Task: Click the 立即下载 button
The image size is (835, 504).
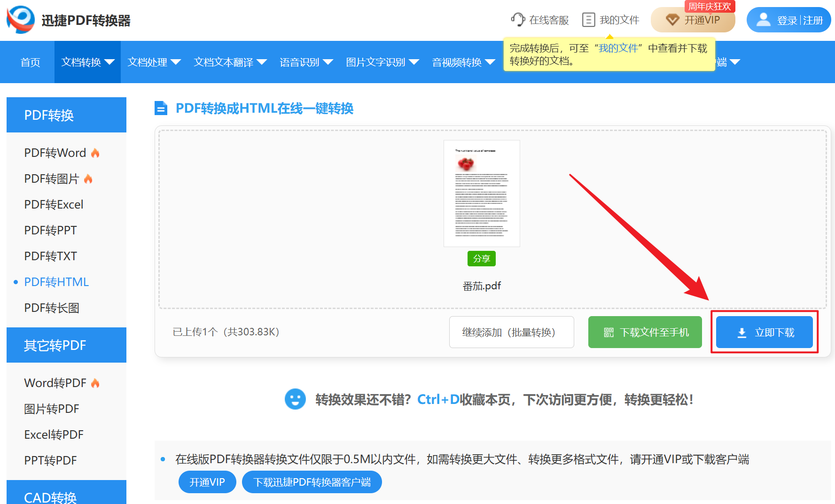Action: [x=764, y=332]
